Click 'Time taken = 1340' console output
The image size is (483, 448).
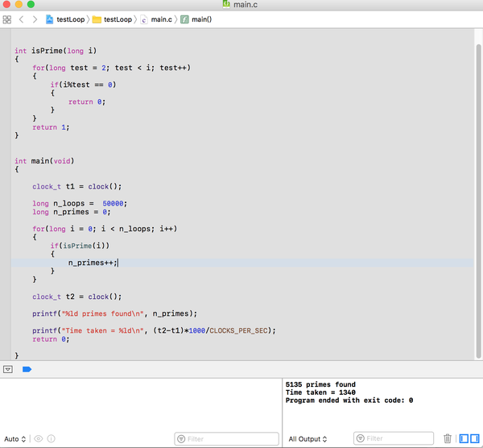click(320, 392)
